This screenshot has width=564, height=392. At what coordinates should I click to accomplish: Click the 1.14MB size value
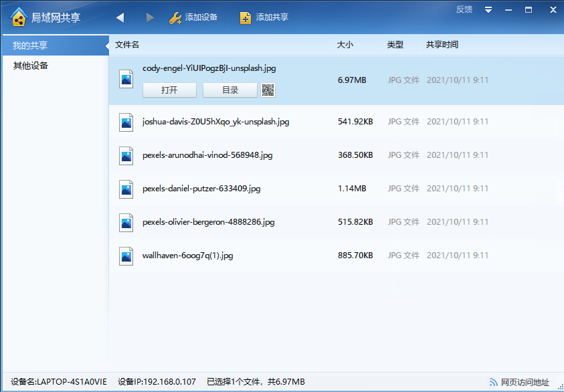click(x=352, y=189)
